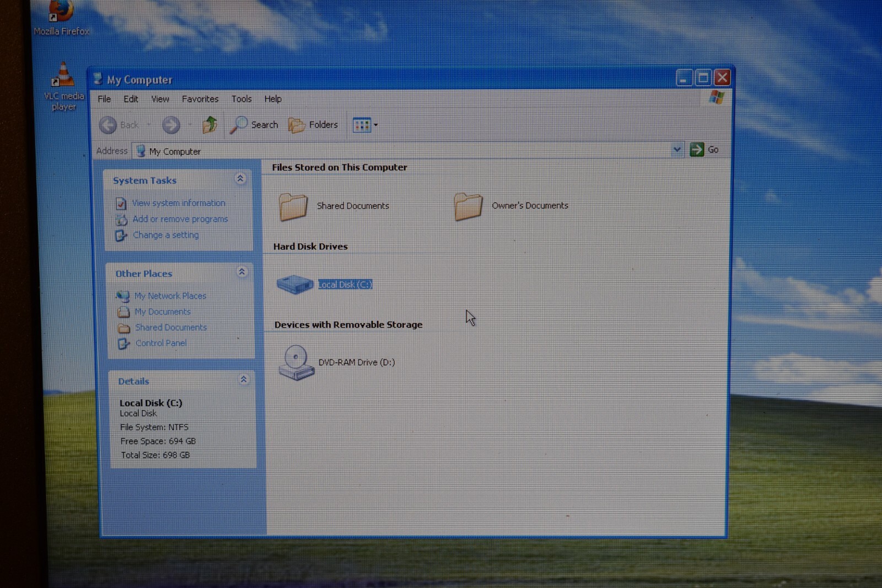Image resolution: width=882 pixels, height=588 pixels.
Task: Collapse the Other Places panel
Action: point(241,272)
